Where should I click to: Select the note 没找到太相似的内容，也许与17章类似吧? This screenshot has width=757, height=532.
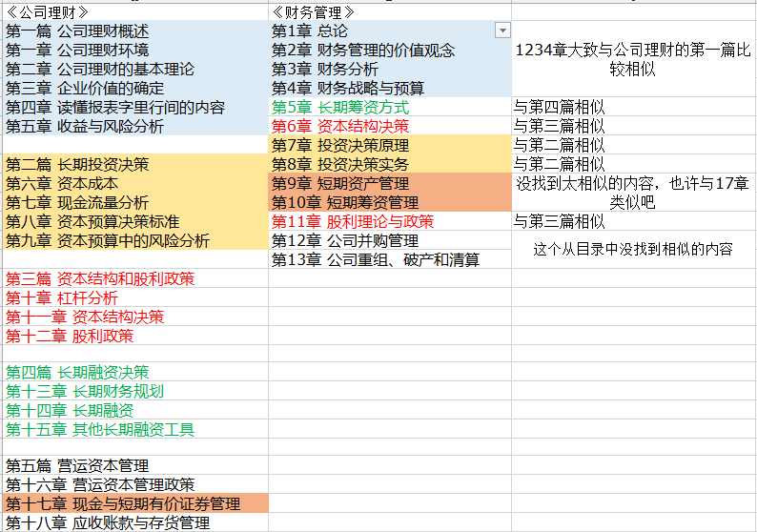tap(633, 193)
